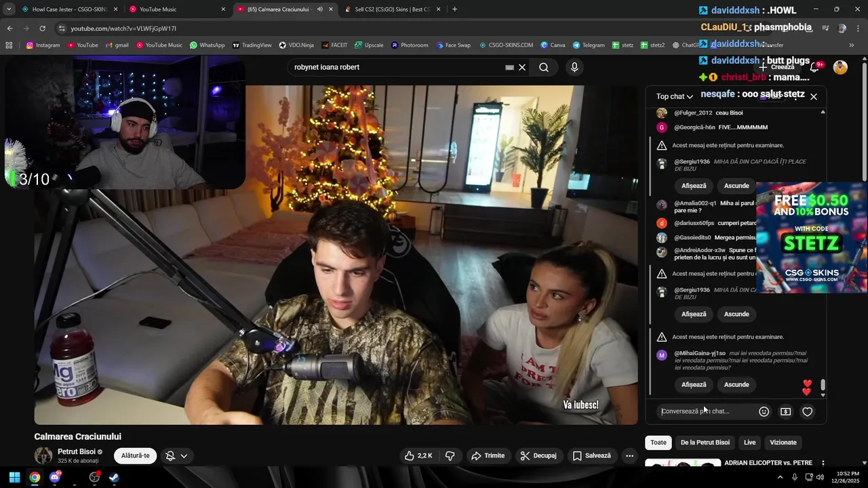Close the live chat panel
Screen dimensions: 868x488
tap(814, 97)
